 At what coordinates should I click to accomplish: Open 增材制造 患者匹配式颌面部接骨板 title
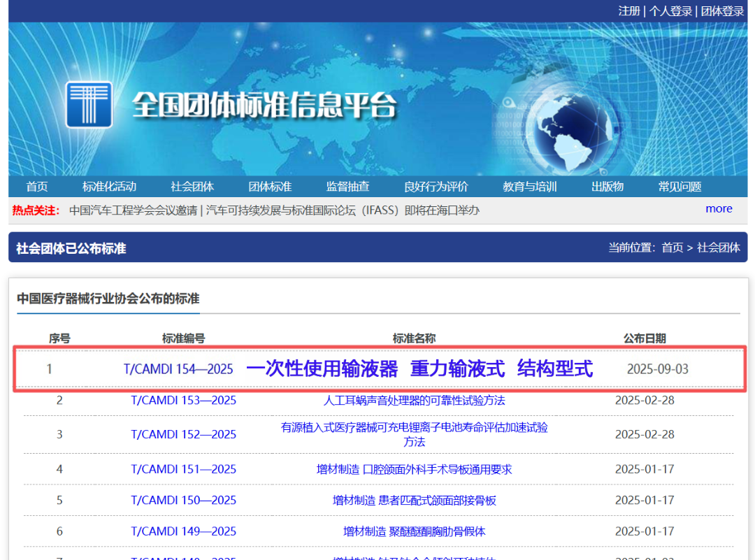point(414,501)
